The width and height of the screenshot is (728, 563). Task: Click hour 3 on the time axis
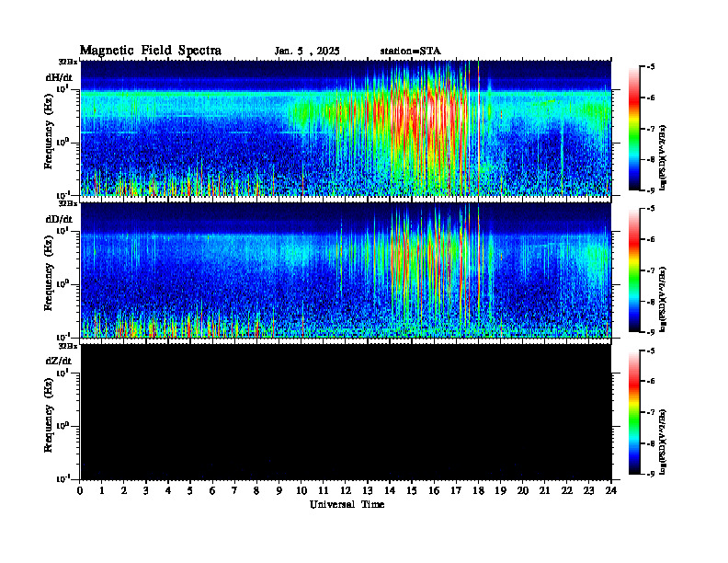point(146,491)
